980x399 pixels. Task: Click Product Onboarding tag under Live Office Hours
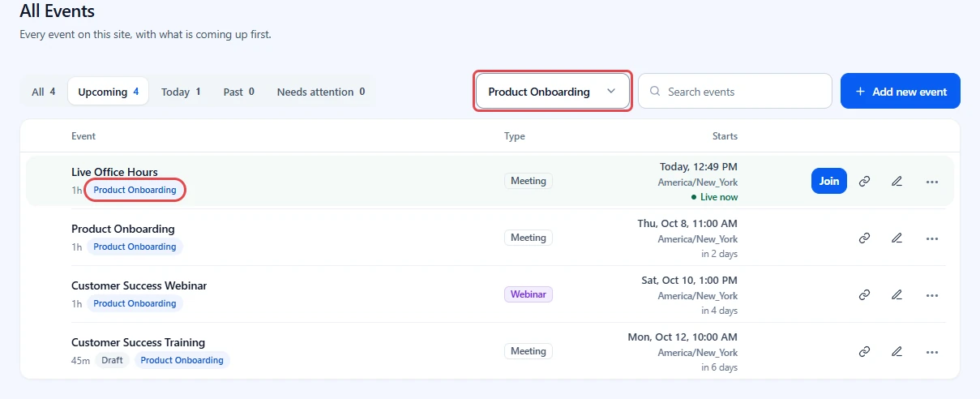pos(135,190)
